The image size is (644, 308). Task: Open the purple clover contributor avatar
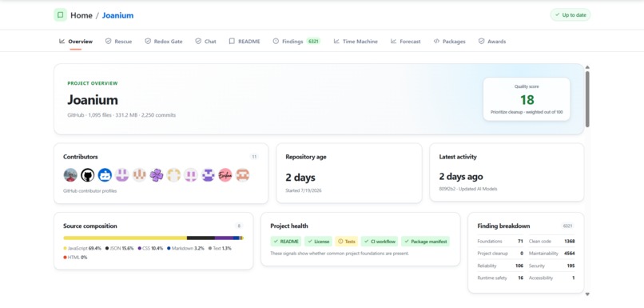pyautogui.click(x=156, y=175)
